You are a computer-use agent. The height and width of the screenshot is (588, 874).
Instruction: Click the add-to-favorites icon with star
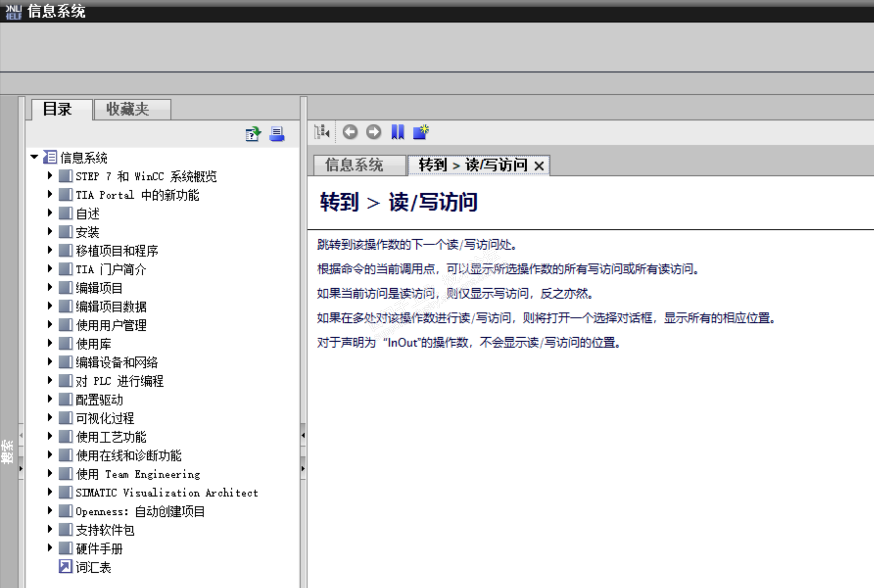421,132
